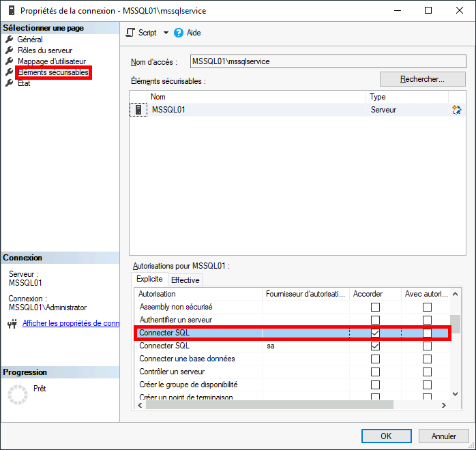The height and width of the screenshot is (450, 476).
Task: Select the Éléments sécurisables page
Action: pyautogui.click(x=53, y=72)
